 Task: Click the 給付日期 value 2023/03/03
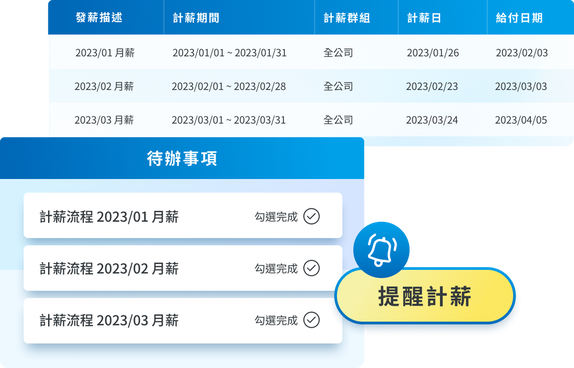pyautogui.click(x=521, y=86)
